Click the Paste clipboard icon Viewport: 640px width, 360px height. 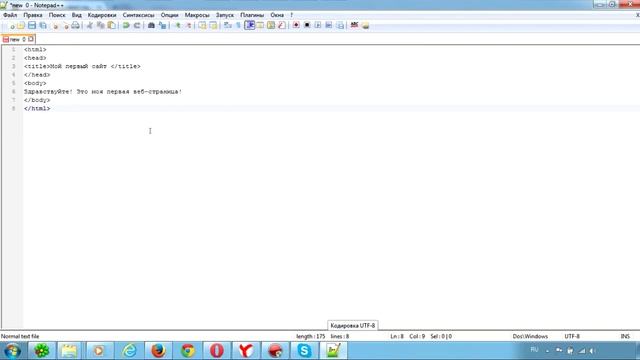click(111, 25)
